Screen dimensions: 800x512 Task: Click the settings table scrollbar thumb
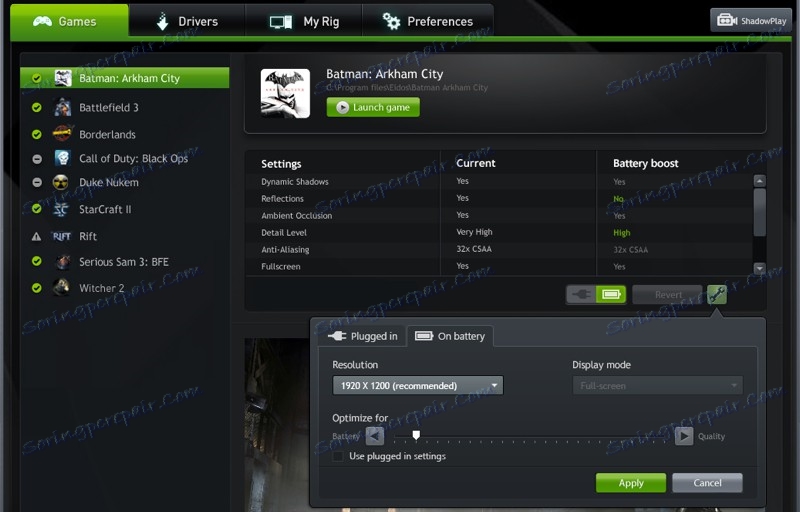(x=760, y=212)
